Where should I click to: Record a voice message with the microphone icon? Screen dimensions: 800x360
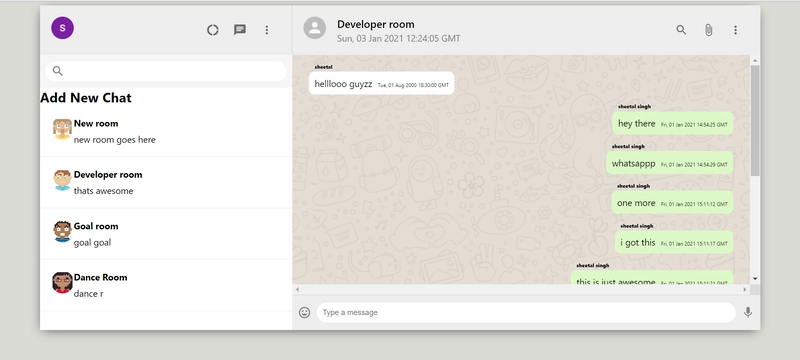[748, 313]
